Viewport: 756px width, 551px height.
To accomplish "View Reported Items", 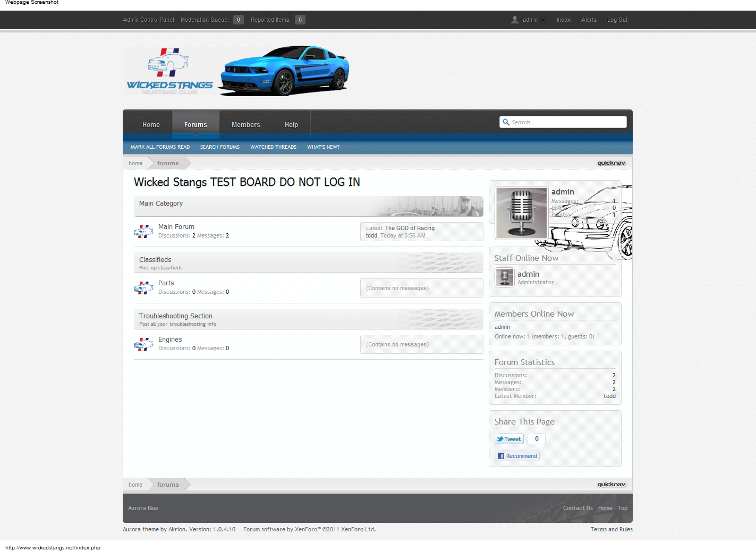I will (x=278, y=20).
